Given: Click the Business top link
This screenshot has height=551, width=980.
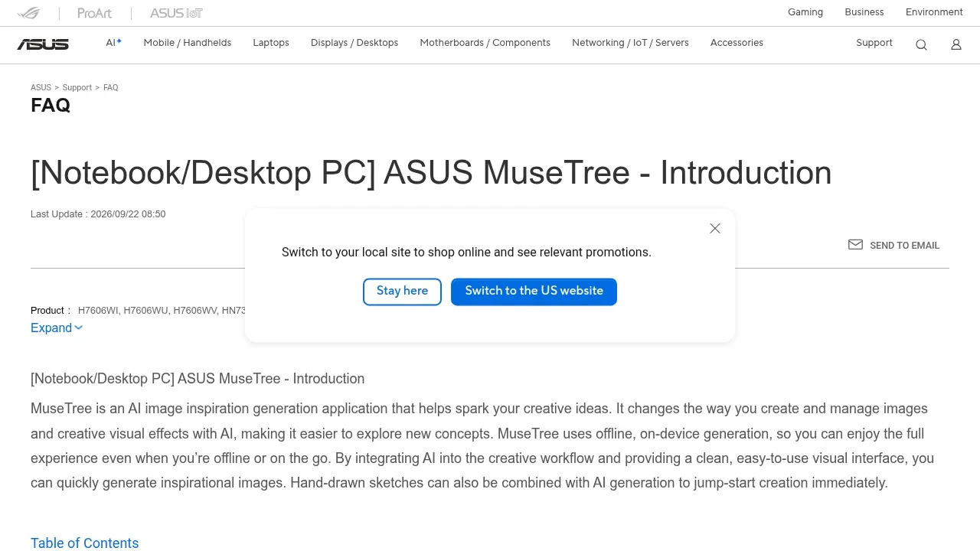Looking at the screenshot, I should (x=864, y=12).
